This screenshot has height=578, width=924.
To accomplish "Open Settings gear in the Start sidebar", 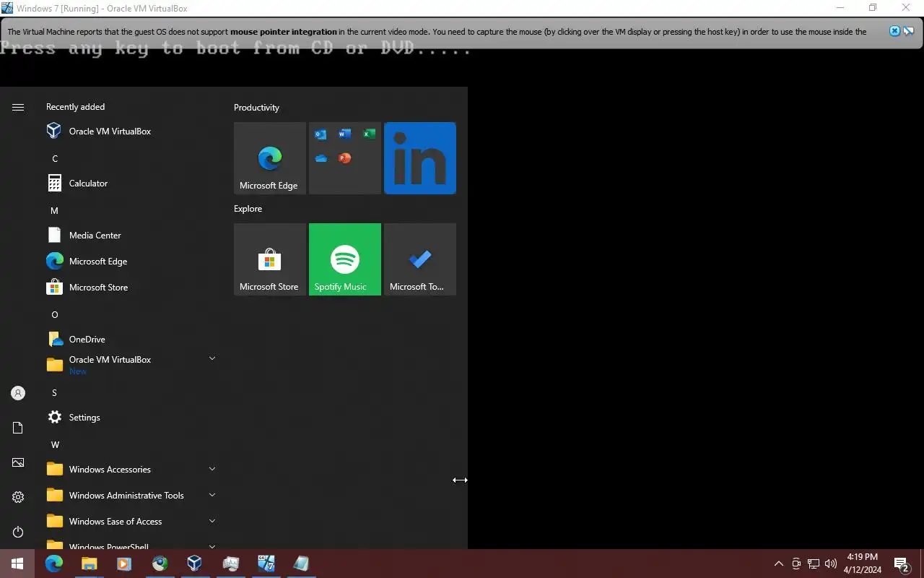I will (x=18, y=497).
